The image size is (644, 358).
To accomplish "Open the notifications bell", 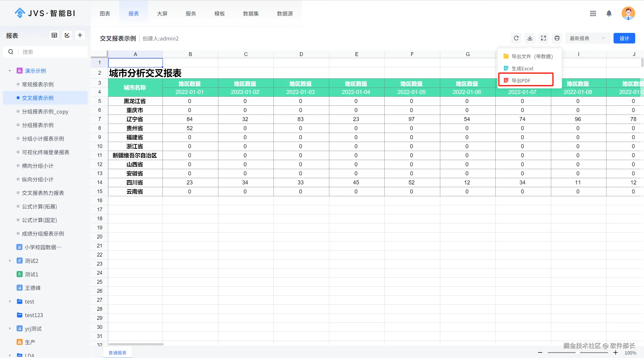I will coord(609,14).
